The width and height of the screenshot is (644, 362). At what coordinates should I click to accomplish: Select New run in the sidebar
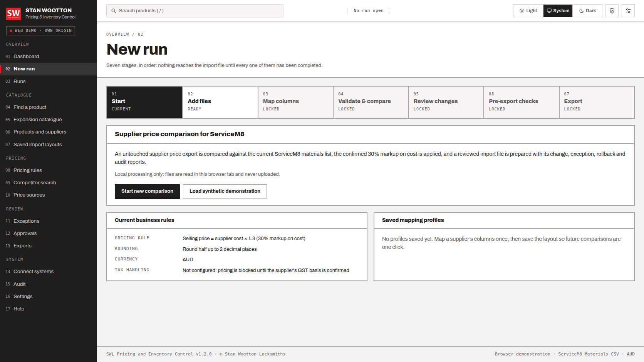pyautogui.click(x=49, y=69)
